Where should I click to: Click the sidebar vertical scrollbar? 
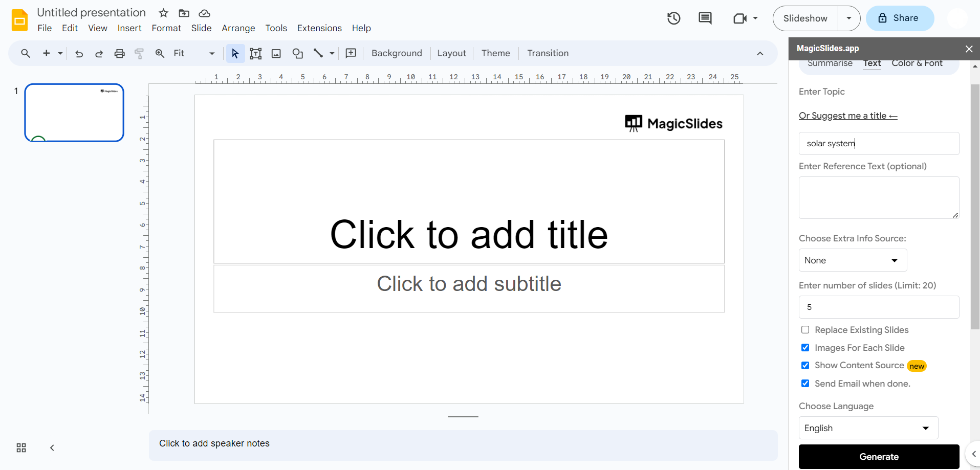(x=975, y=205)
